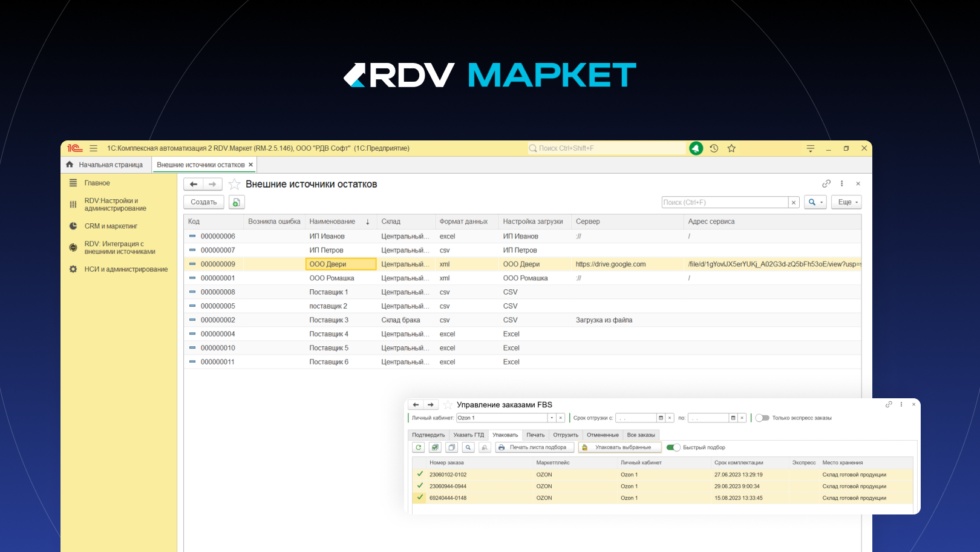980x552 pixels.
Task: Disable the Быстрый подбор toggle
Action: pyautogui.click(x=673, y=447)
